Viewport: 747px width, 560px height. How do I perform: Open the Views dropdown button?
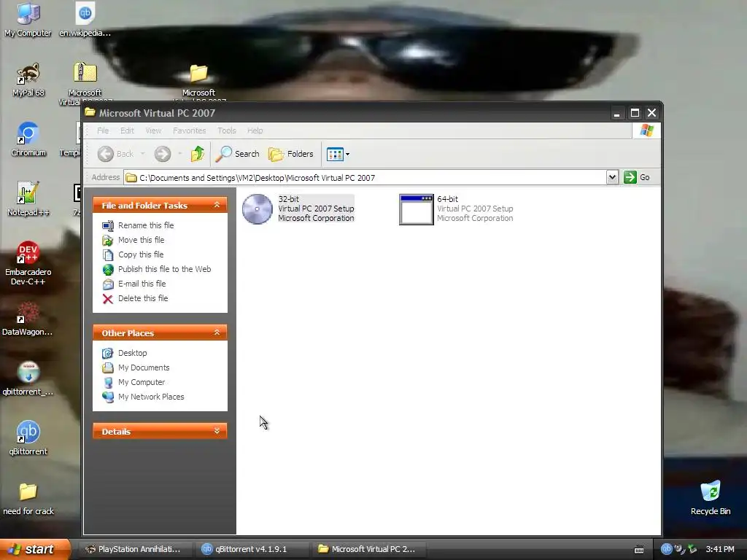click(338, 154)
